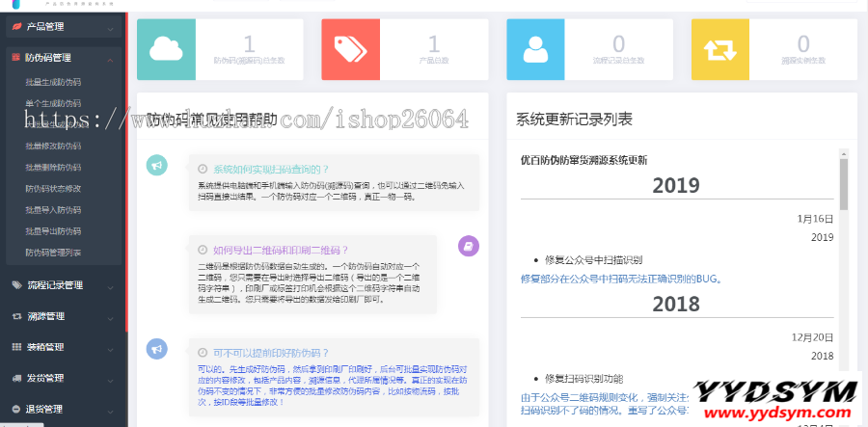This screenshot has height=427, width=868.
Task: Click the red tags icon tile
Action: tap(351, 48)
